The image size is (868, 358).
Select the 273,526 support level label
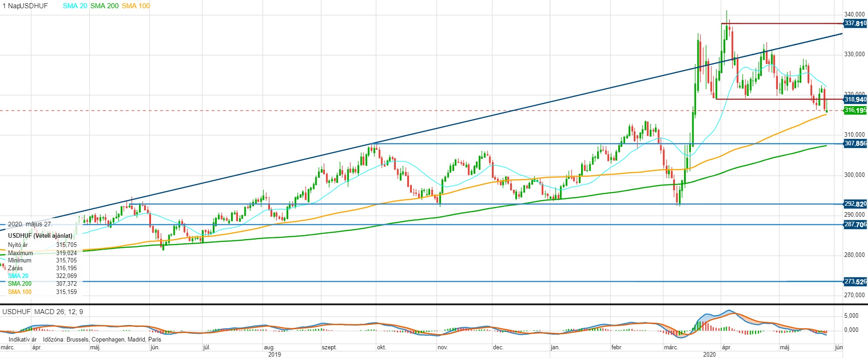[x=855, y=282]
